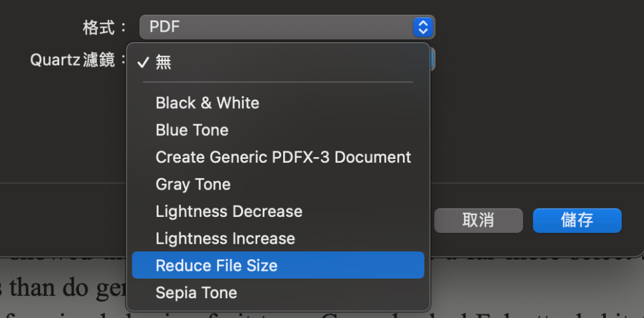Choose the Black & White filter

pyautogui.click(x=207, y=103)
